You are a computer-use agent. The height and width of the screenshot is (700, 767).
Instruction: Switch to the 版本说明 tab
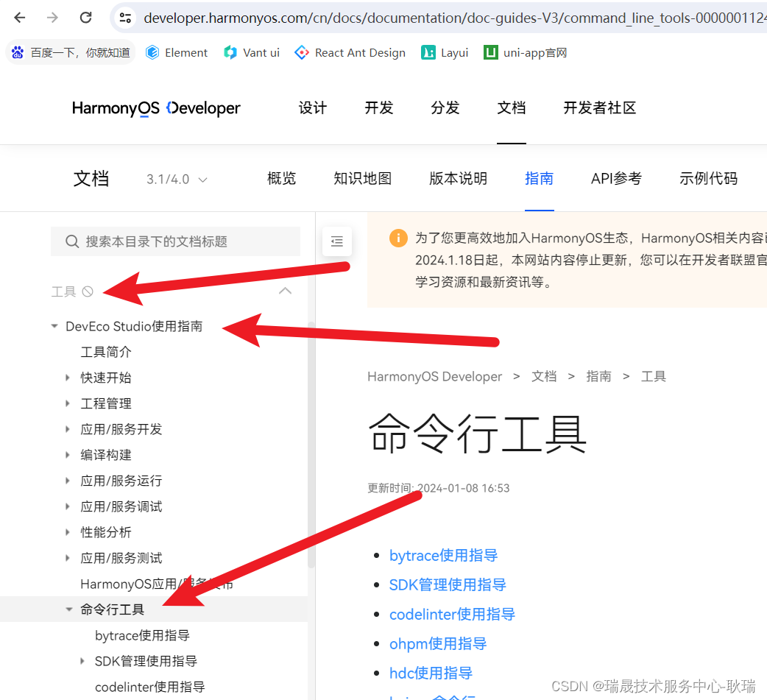pyautogui.click(x=459, y=179)
